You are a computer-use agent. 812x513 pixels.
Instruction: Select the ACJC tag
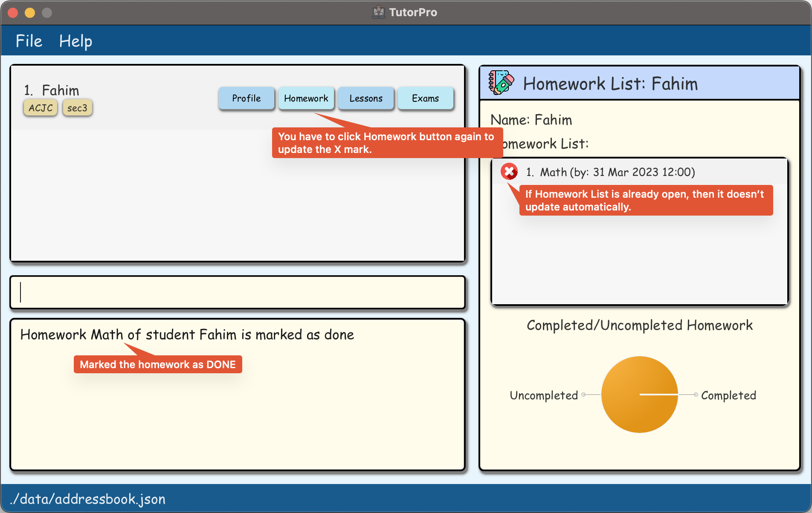[x=41, y=108]
